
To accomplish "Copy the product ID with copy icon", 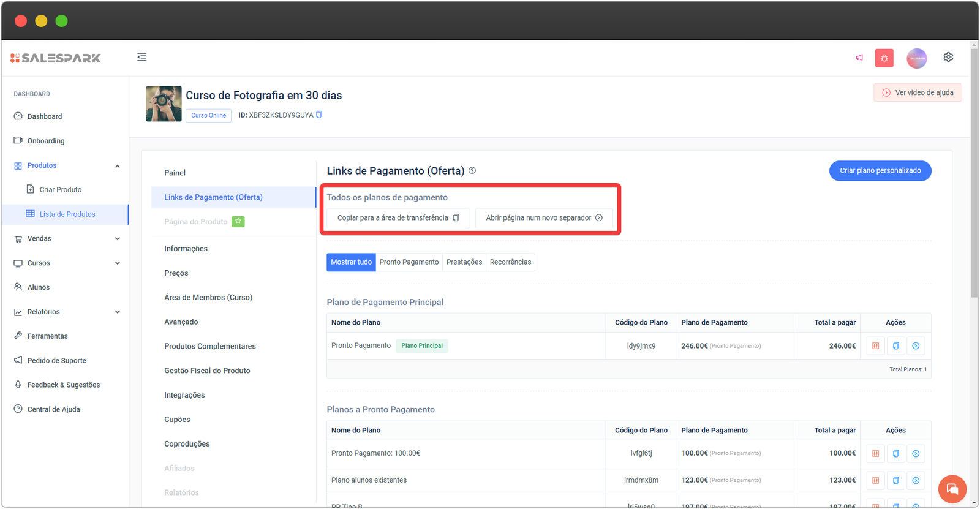I will click(x=319, y=115).
